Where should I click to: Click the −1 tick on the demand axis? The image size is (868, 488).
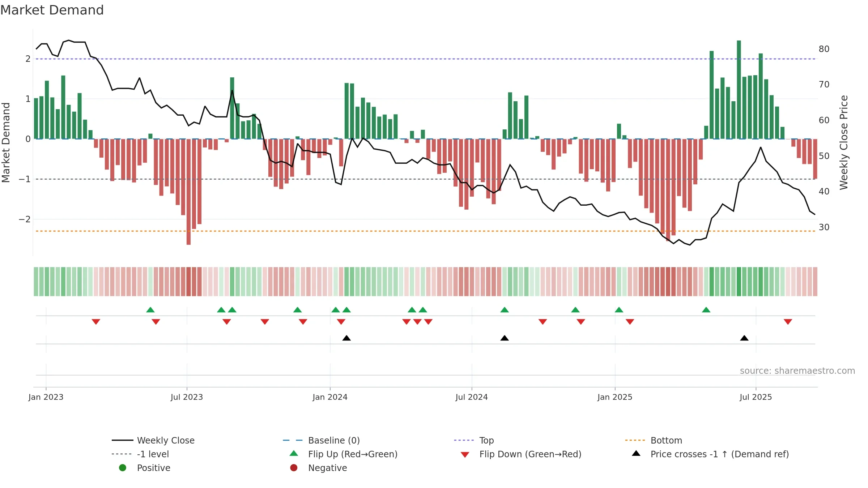click(x=25, y=179)
